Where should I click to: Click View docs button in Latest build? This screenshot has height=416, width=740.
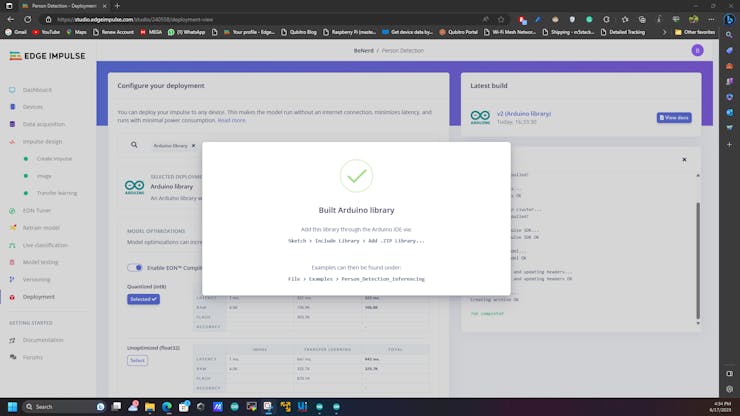click(674, 118)
